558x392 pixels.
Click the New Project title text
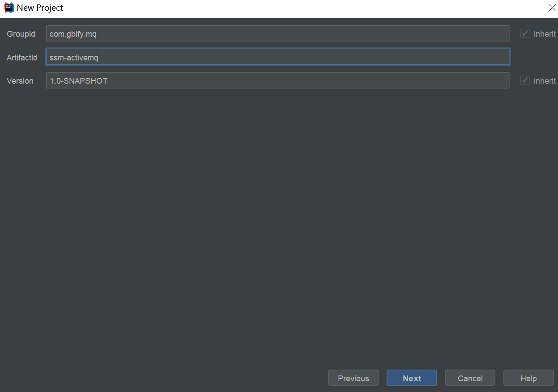pyautogui.click(x=40, y=8)
